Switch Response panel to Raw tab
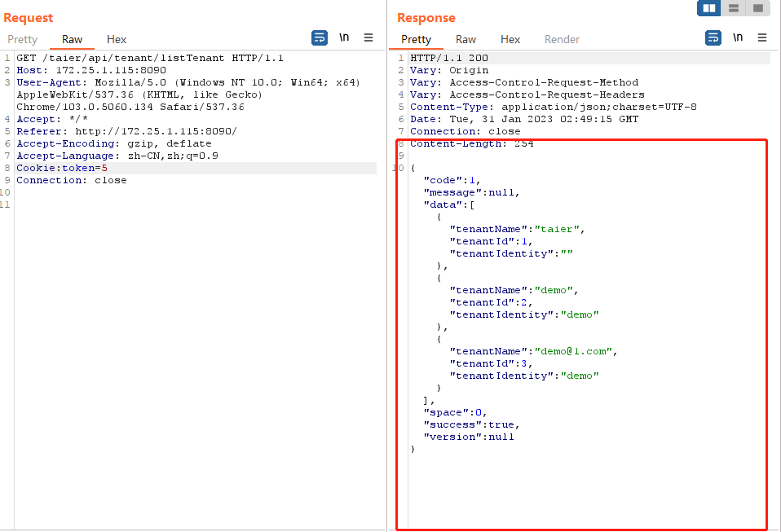 tap(466, 39)
